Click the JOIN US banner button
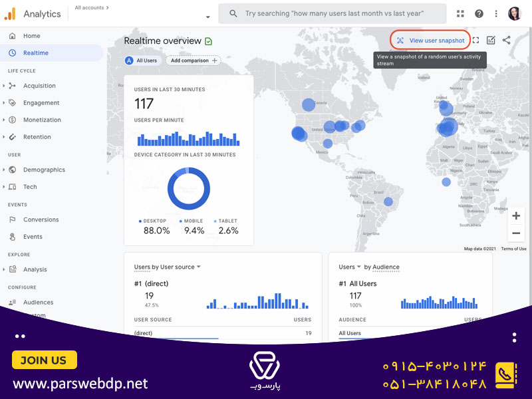Viewport: 532px width, 399px height. (x=44, y=360)
